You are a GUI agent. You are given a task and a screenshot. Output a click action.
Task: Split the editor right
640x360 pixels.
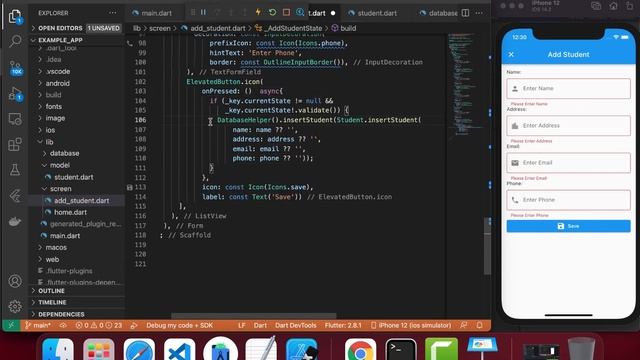465,13
